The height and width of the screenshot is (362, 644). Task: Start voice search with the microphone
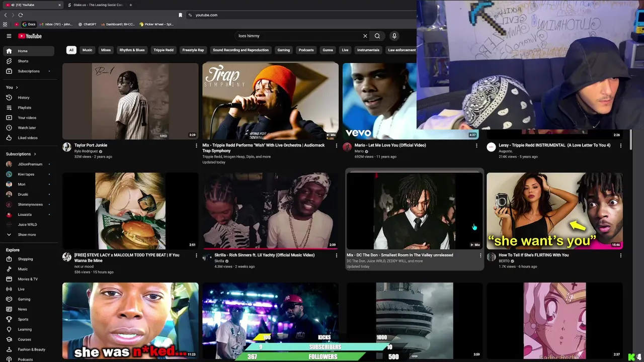[x=394, y=36]
